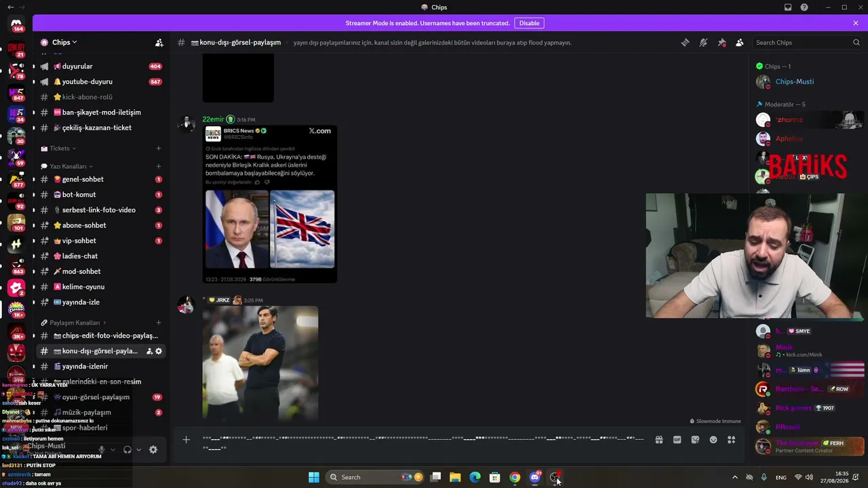Toggle headphone deafen in user panel
This screenshot has width=868, height=488.
[127, 449]
